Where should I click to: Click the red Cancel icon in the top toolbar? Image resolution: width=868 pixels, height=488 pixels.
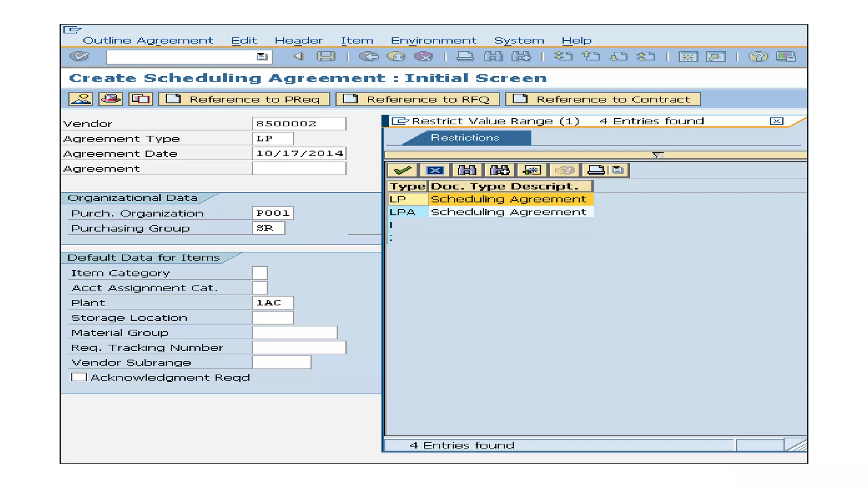[423, 56]
